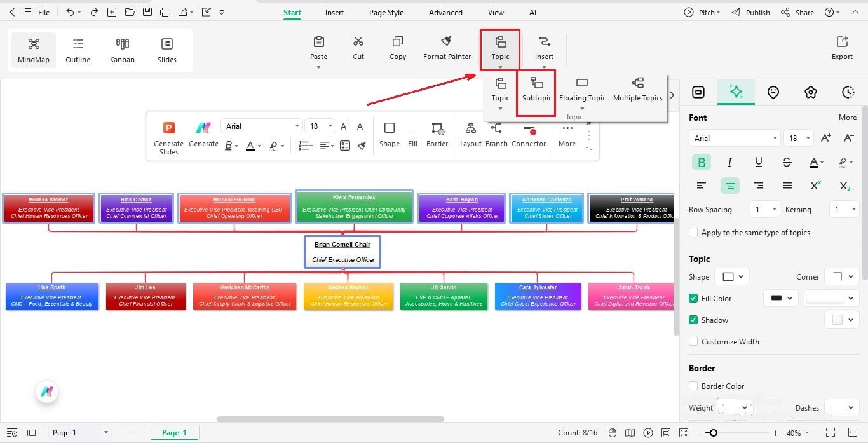The height and width of the screenshot is (443, 868).
Task: Click the Redo arrow icon
Action: click(94, 12)
